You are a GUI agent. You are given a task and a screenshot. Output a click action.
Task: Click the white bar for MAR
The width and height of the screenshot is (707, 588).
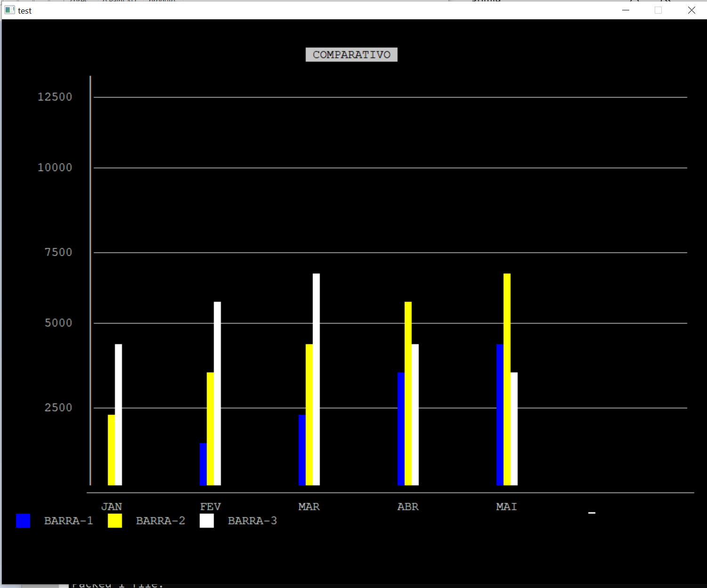click(316, 379)
